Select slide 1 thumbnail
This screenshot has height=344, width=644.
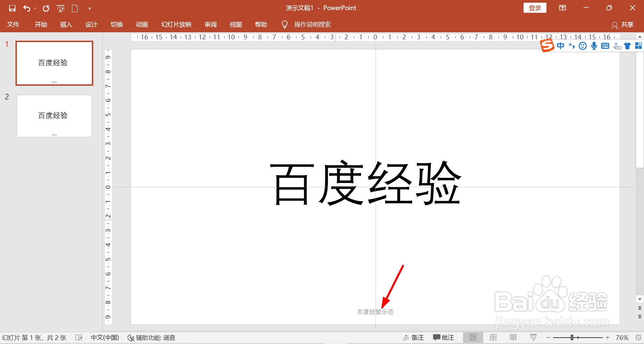click(x=54, y=63)
